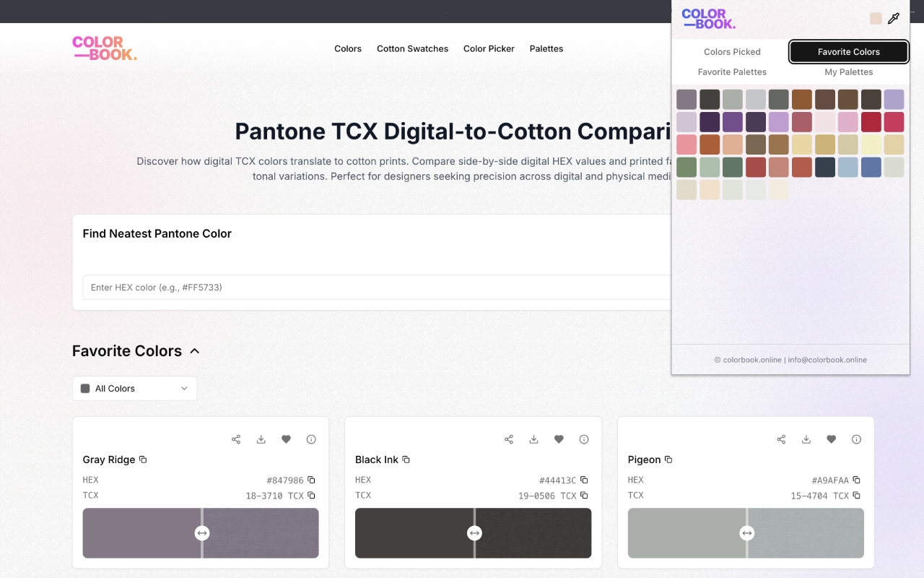This screenshot has height=578, width=924.
Task: Share the Gray Ridge color card
Action: tap(236, 439)
